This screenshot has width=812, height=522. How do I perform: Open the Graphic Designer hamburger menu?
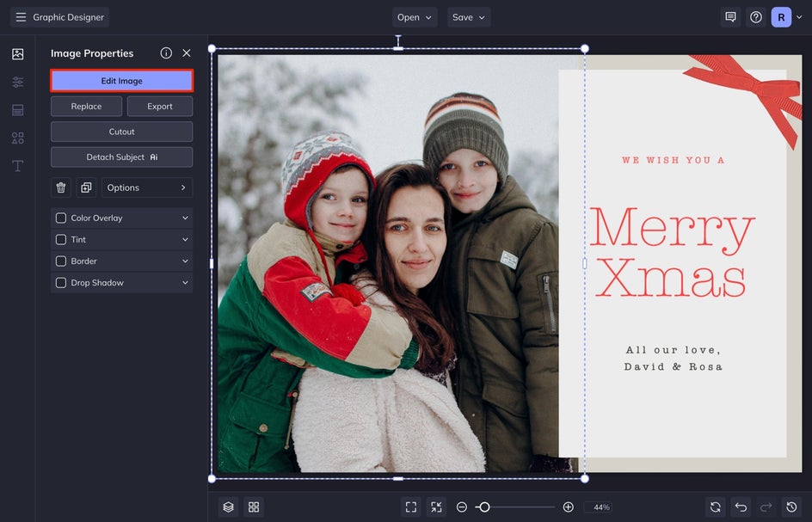21,17
